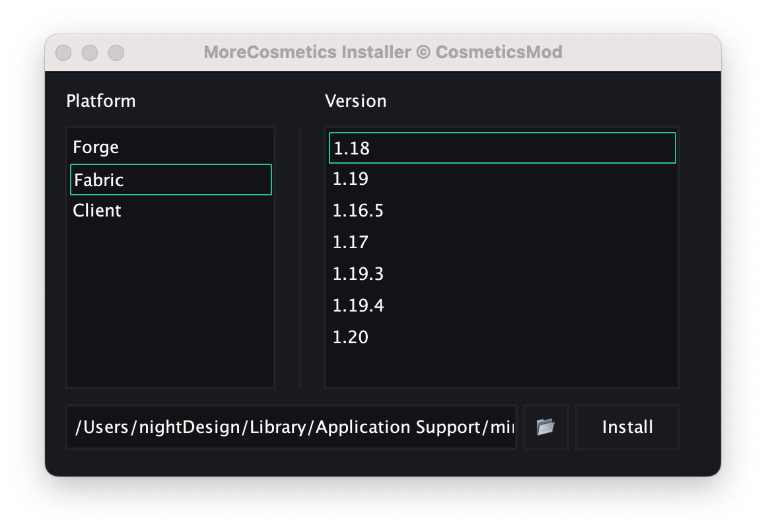Choose version 1.19
The width and height of the screenshot is (766, 532).
coord(503,179)
